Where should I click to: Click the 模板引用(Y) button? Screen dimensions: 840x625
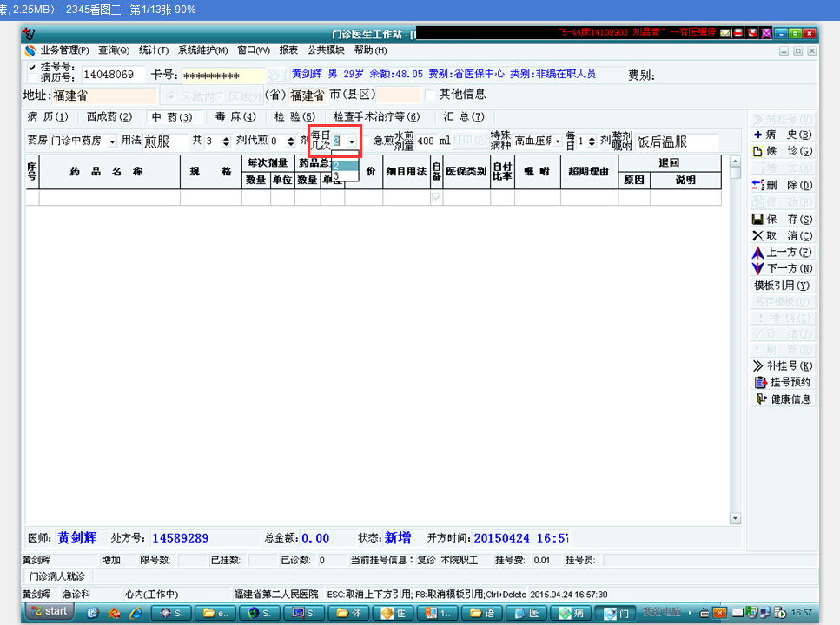pos(782,286)
